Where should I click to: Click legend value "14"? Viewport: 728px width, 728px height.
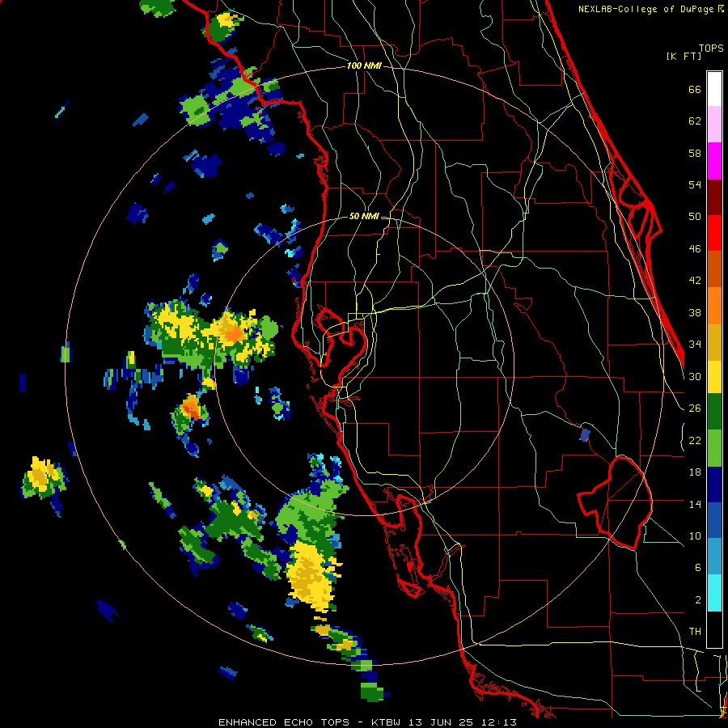pos(695,504)
